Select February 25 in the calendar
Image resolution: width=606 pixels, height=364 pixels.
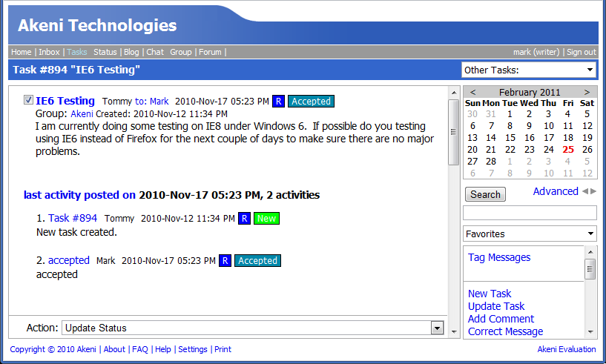pos(568,149)
